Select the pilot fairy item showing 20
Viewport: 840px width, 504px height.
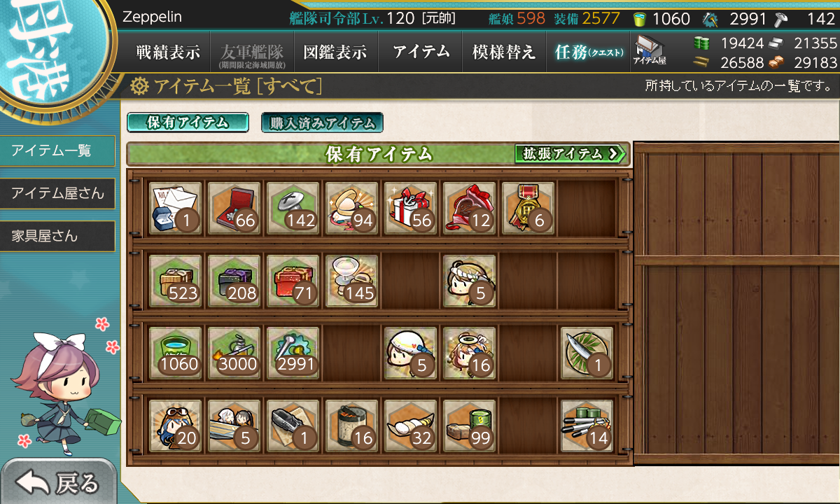point(176,425)
